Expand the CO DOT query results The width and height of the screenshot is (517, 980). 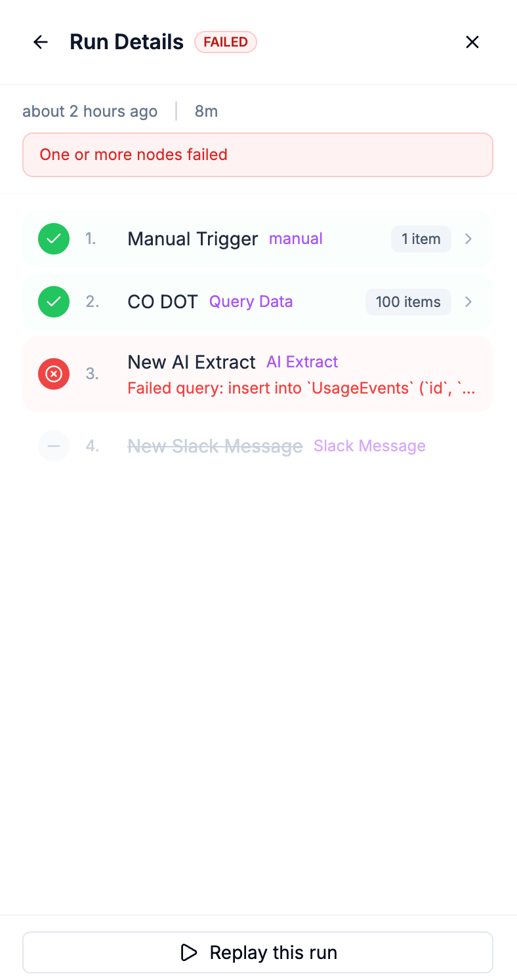pyautogui.click(x=468, y=302)
